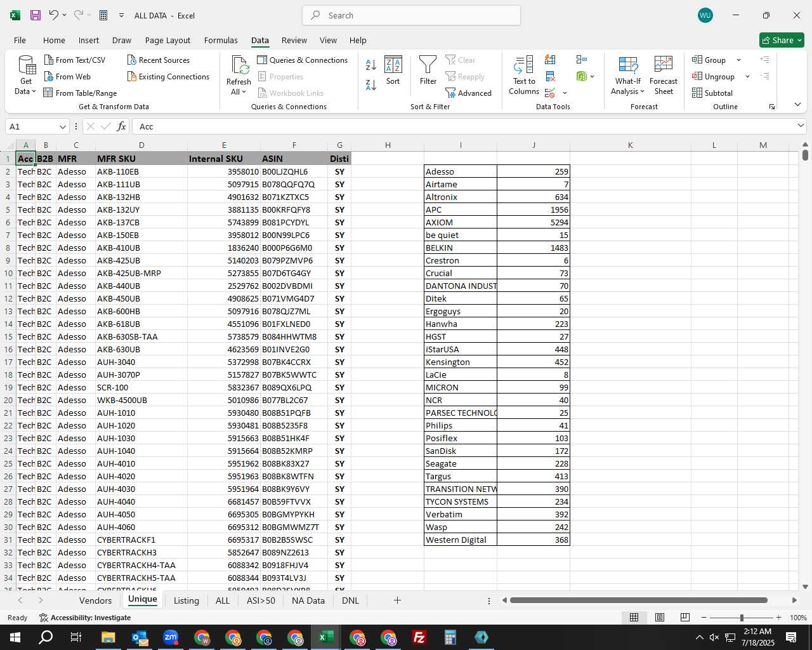812x650 pixels.
Task: Click the WU account avatar
Action: pyautogui.click(x=705, y=15)
